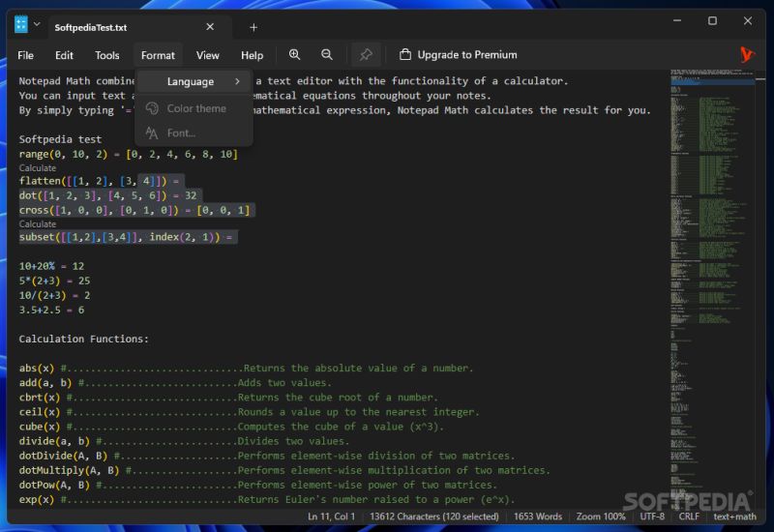The width and height of the screenshot is (774, 532).
Task: Click the Notepad Math app icon
Action: tap(21, 23)
